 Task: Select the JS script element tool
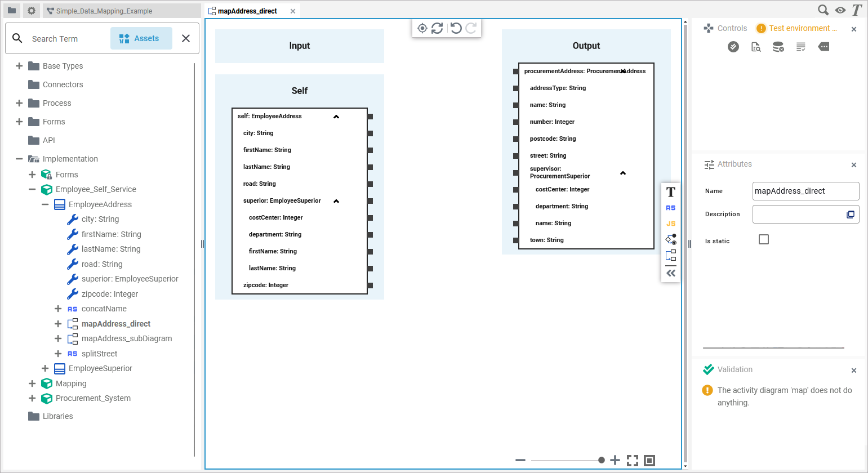671,224
